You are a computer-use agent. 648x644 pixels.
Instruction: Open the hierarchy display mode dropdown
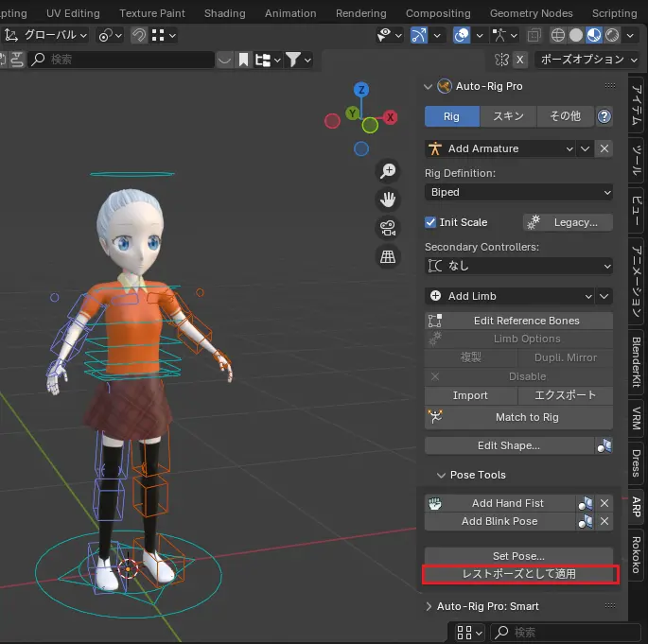tap(268, 60)
